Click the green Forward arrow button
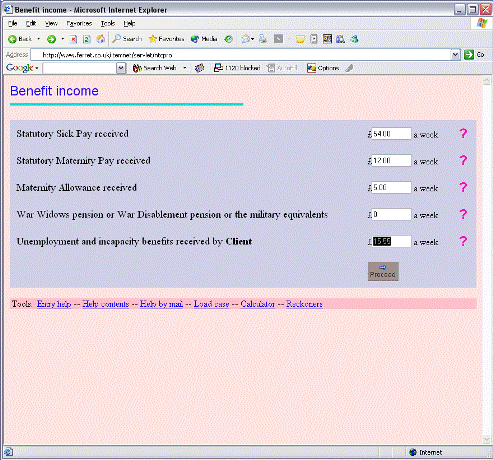 pyautogui.click(x=51, y=39)
